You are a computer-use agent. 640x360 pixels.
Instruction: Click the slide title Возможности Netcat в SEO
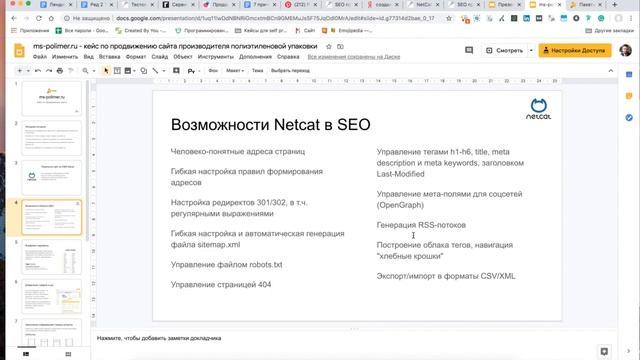[x=271, y=124]
